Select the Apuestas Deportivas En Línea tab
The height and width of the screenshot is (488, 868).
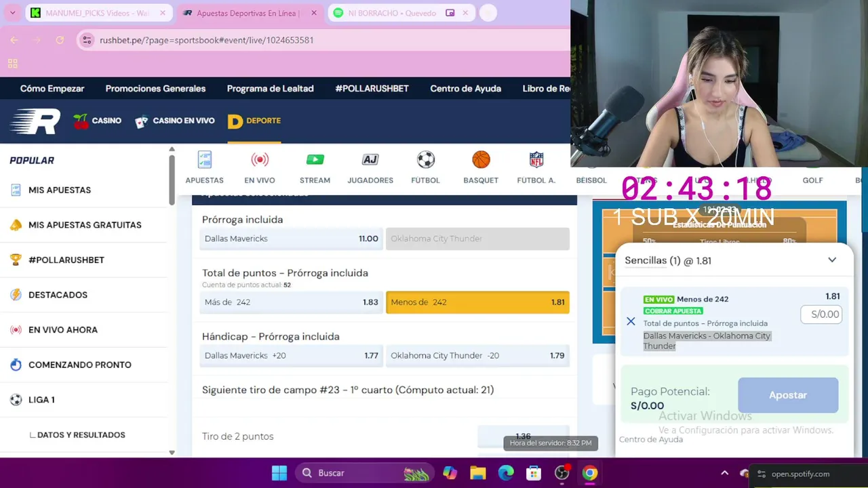click(x=248, y=13)
